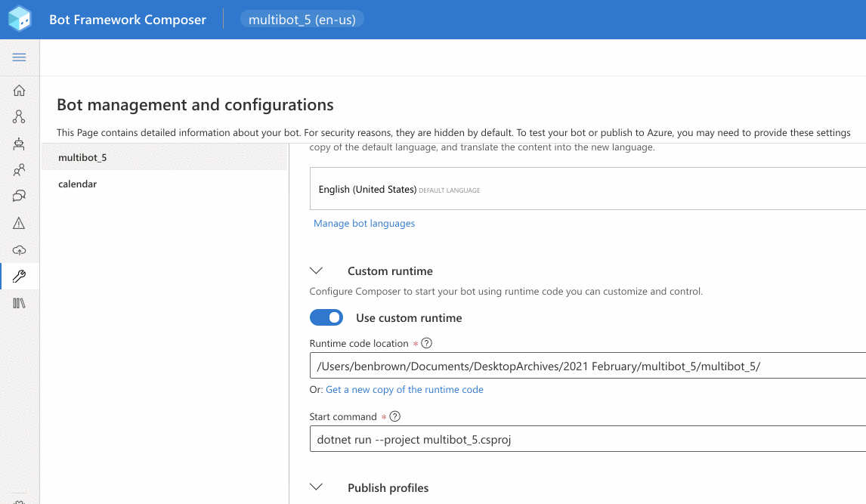Open help tooltip for Runtime code location
The width and height of the screenshot is (866, 504).
(426, 343)
